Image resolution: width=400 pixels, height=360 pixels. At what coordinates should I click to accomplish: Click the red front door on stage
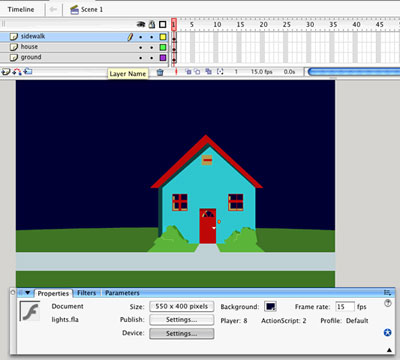(x=208, y=226)
